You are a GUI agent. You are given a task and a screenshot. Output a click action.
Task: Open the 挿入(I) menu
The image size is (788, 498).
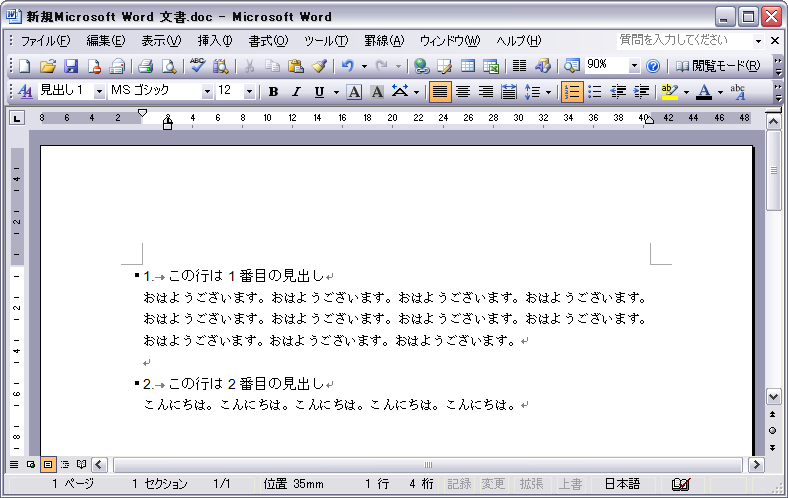[214, 41]
